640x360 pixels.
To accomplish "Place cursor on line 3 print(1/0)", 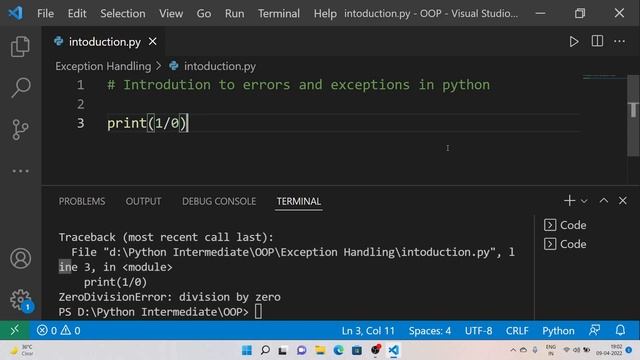I will pos(147,123).
